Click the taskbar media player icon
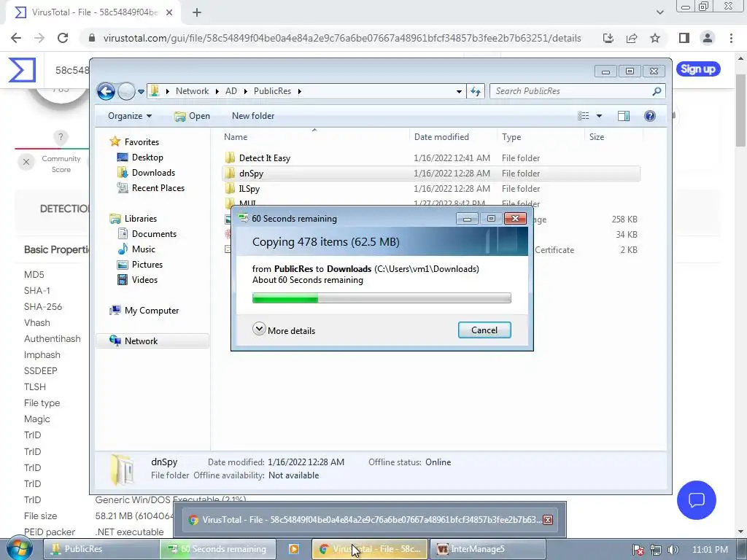Screen dimensions: 747x560 pyautogui.click(x=293, y=549)
